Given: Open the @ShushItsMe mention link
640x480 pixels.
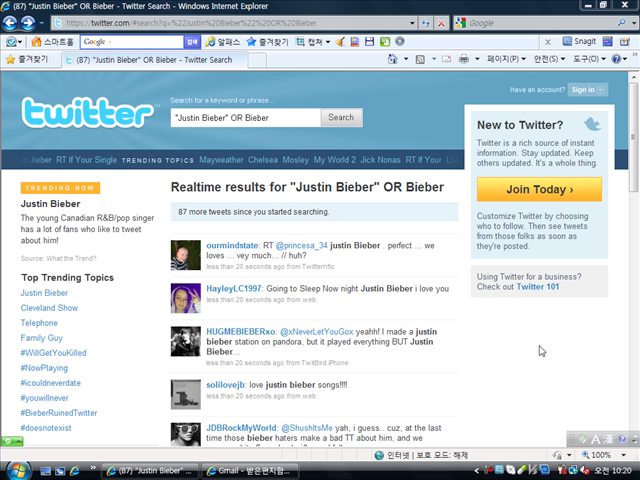Looking at the screenshot, I should (307, 428).
